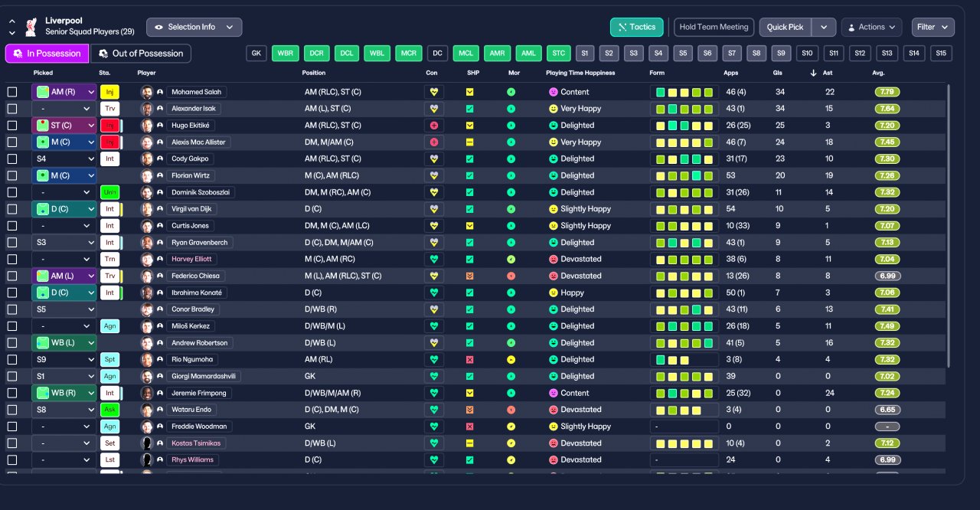This screenshot has width=980, height=510.
Task: Click Alexis Mac Allister's red condition icon
Action: tap(434, 142)
